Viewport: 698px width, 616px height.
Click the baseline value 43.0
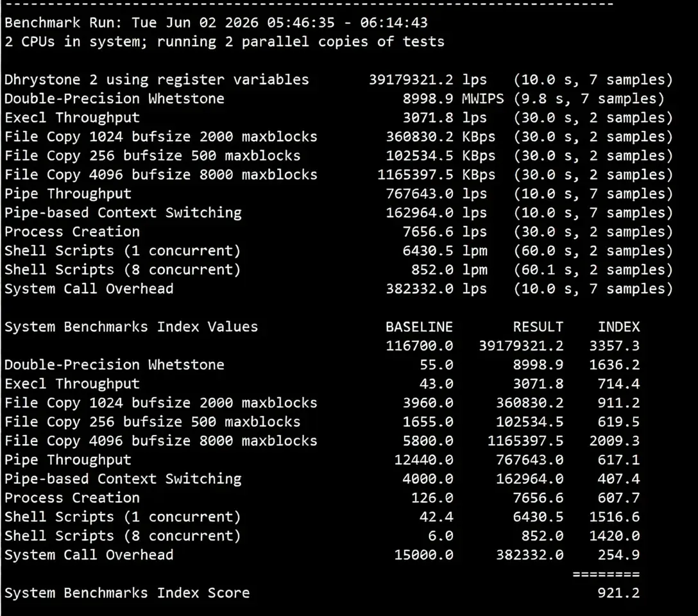click(436, 384)
